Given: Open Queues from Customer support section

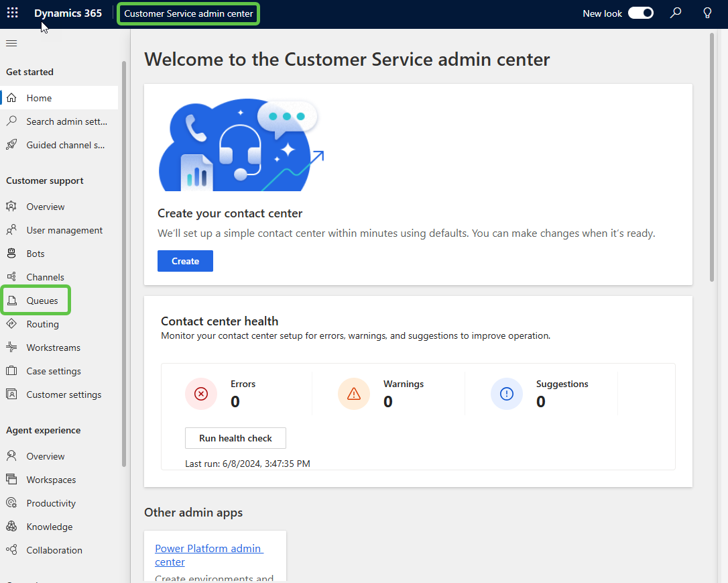Looking at the screenshot, I should pos(42,301).
